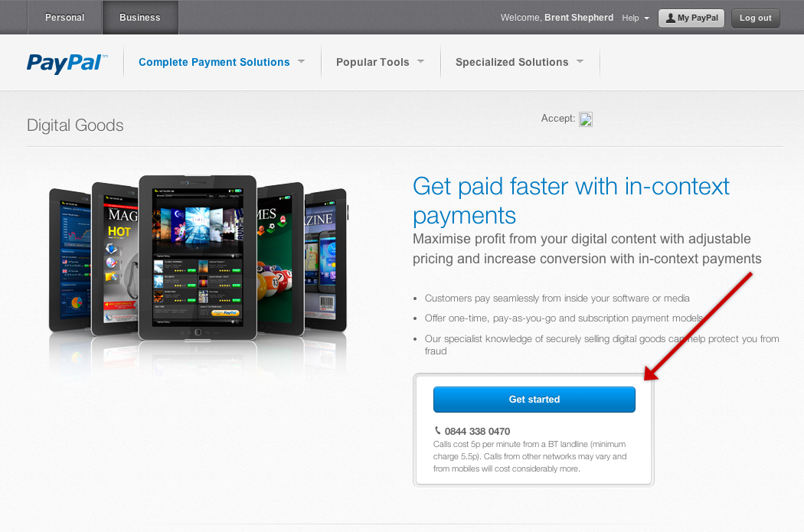Open the Personal tab
This screenshot has width=804, height=532.
point(64,18)
